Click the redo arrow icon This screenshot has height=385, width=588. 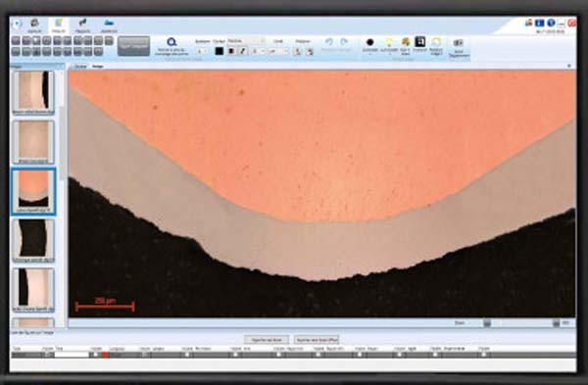click(x=344, y=41)
